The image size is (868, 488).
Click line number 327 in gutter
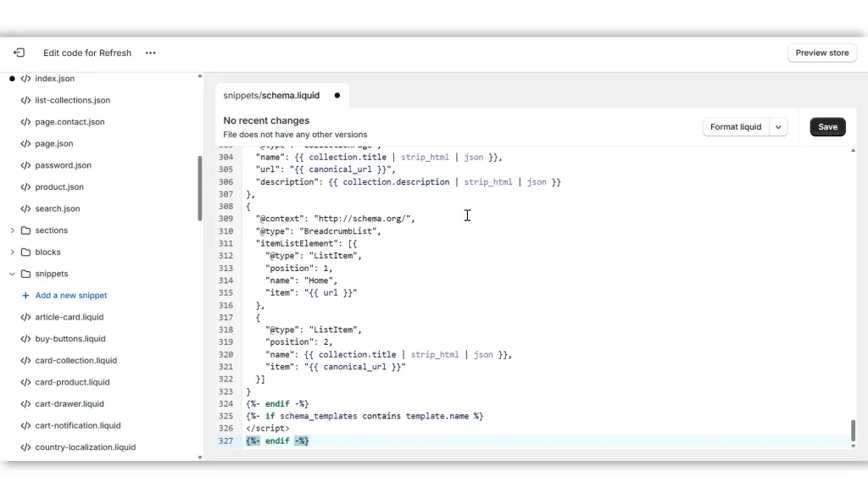tap(225, 441)
